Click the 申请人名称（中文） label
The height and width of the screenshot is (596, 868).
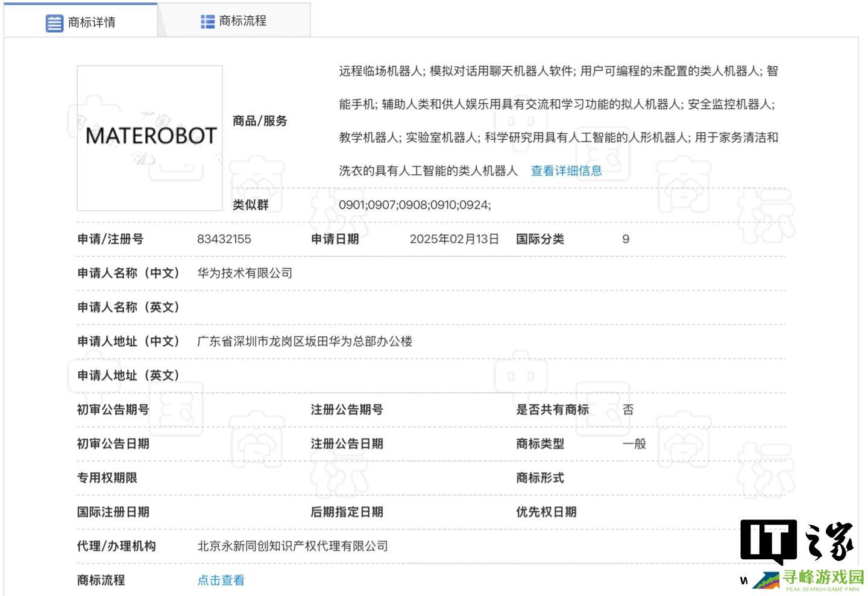point(128,273)
